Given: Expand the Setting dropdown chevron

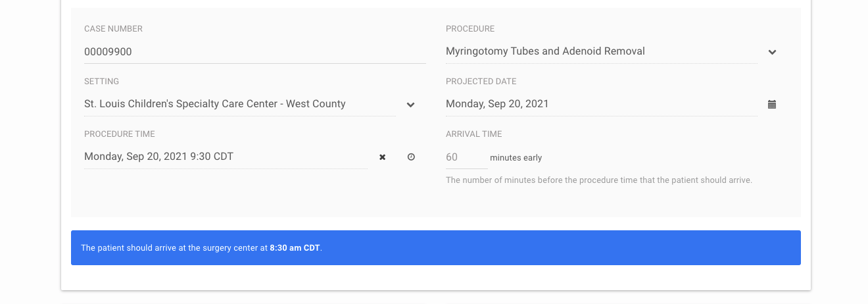Looking at the screenshot, I should pos(411,105).
